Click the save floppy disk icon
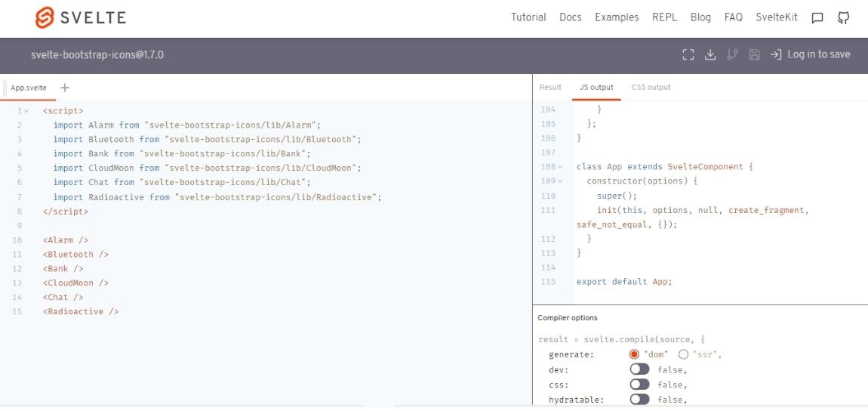The width and height of the screenshot is (868, 411). 753,54
